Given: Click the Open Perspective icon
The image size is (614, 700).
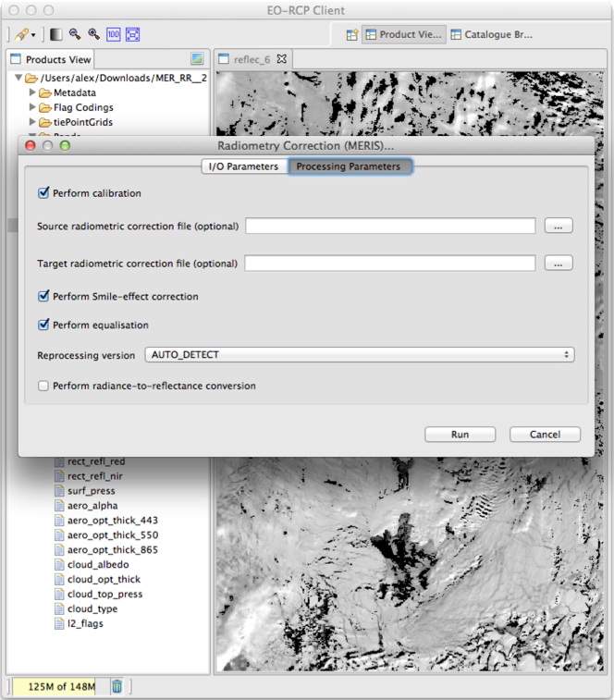Looking at the screenshot, I should tap(351, 35).
